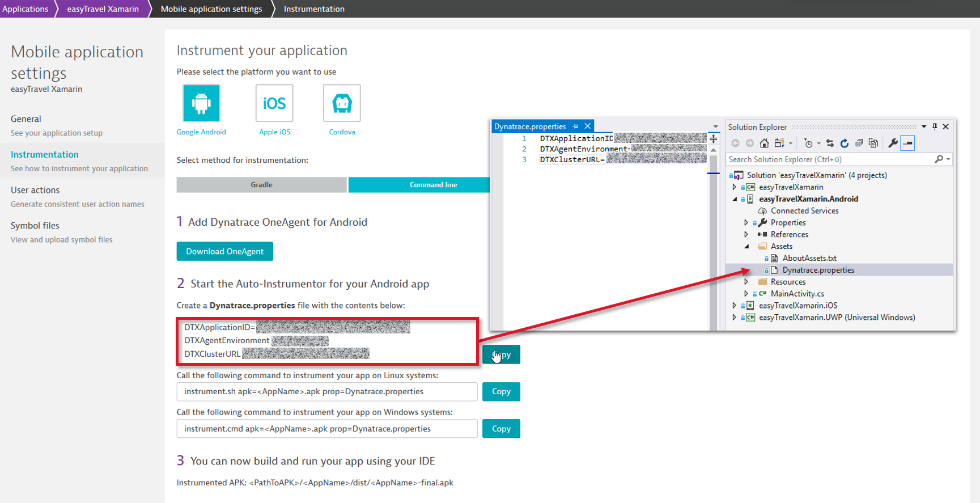This screenshot has width=980, height=503.
Task: Select Dynatrace.properties file in tree
Action: tap(818, 270)
